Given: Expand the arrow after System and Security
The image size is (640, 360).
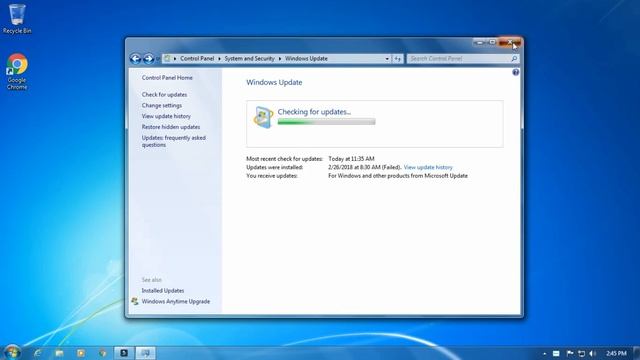Looking at the screenshot, I should pyautogui.click(x=280, y=59).
